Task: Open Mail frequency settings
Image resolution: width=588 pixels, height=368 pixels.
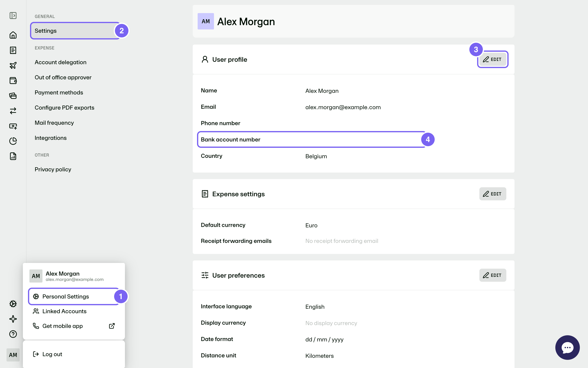Action: (x=54, y=123)
